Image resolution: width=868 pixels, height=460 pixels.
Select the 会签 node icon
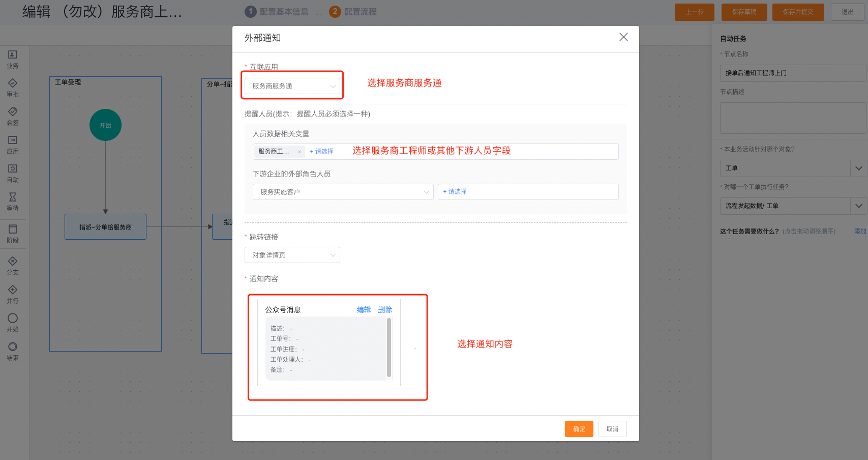tap(13, 111)
